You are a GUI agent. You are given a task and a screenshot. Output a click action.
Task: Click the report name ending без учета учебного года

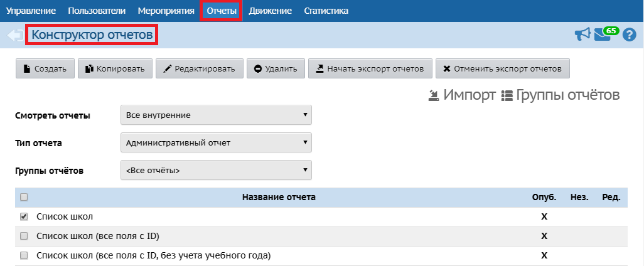pos(154,256)
